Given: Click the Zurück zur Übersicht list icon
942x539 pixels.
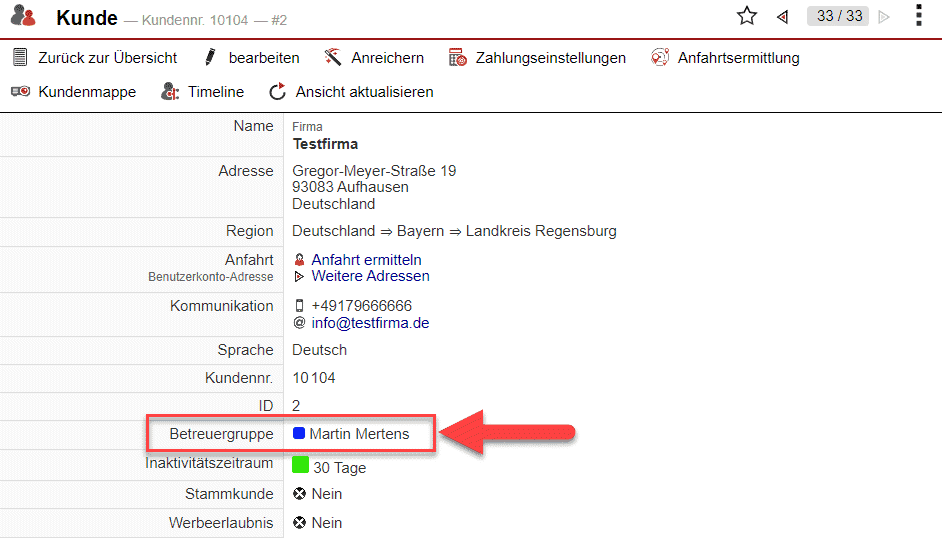Looking at the screenshot, I should (x=20, y=58).
